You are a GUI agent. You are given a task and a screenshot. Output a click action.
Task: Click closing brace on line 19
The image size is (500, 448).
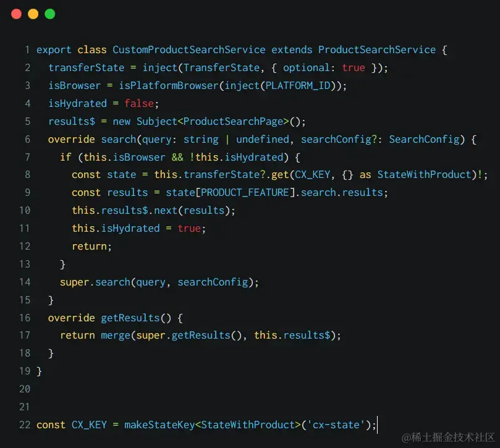(39, 371)
